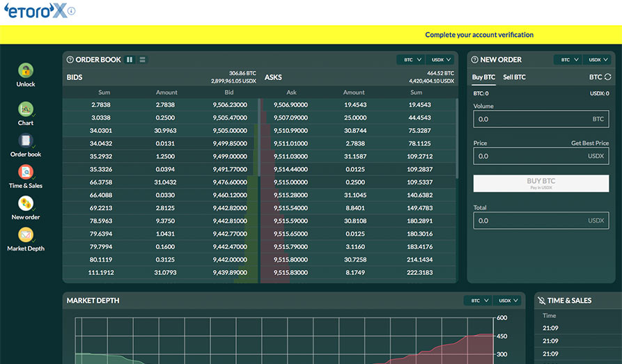This screenshot has width=622, height=364.
Task: Click the Volume input field
Action: click(541, 119)
